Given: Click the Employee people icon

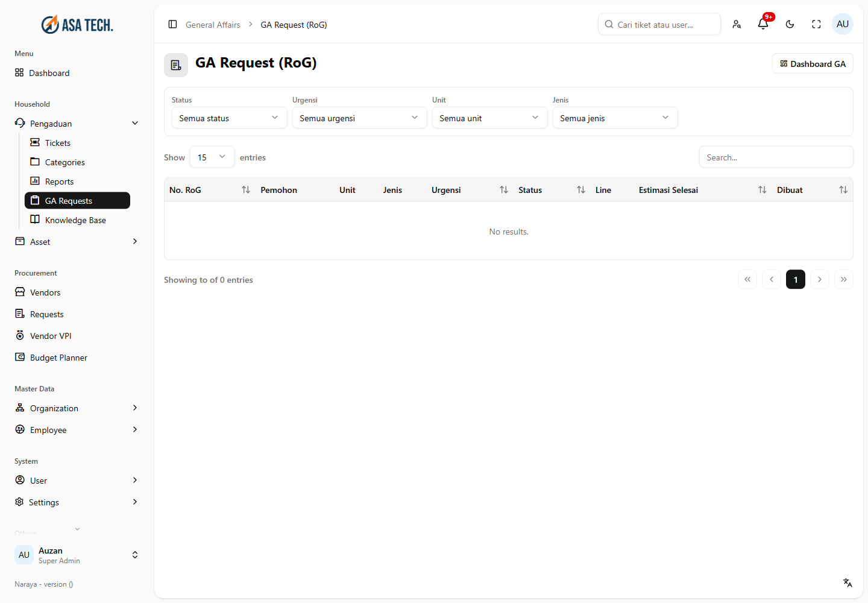Looking at the screenshot, I should click(20, 429).
